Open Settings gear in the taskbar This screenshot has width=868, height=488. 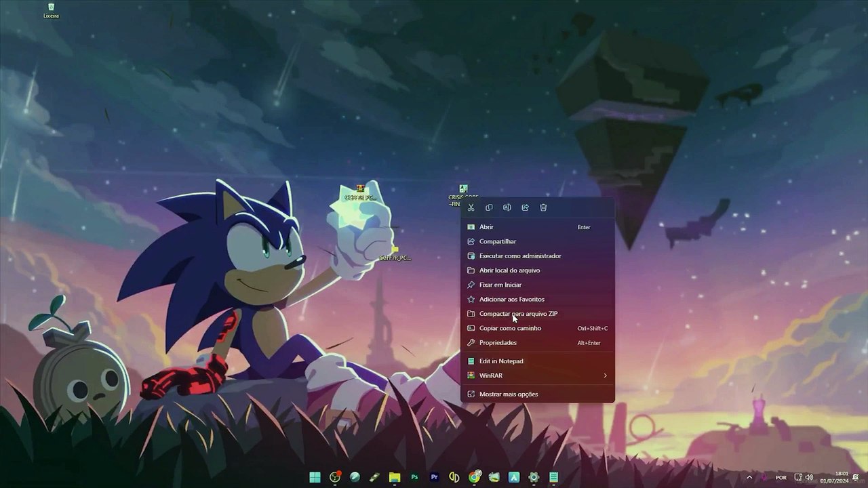coord(534,477)
